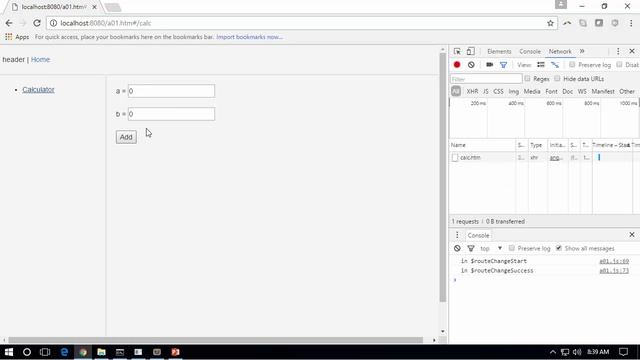Viewport: 640px width, 360px height.
Task: Close the DevTools panel
Action: 632,51
